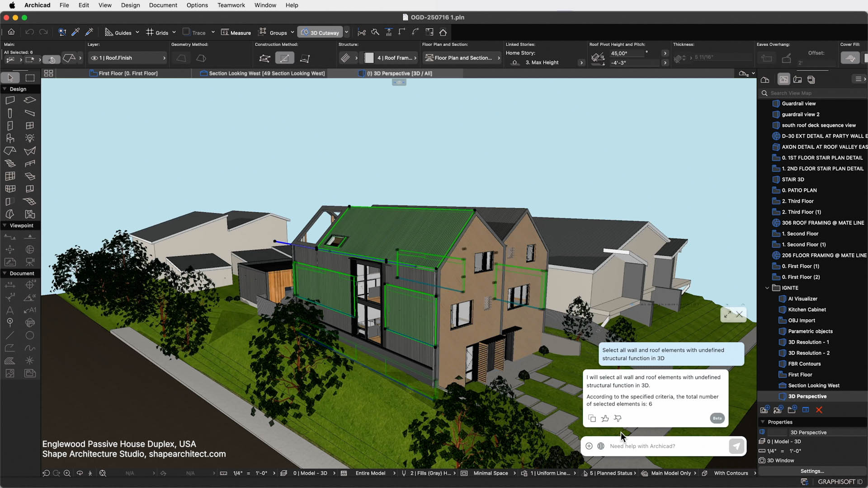Switch to the Section Looking West tab
Screen dimensions: 868x488
click(262, 73)
